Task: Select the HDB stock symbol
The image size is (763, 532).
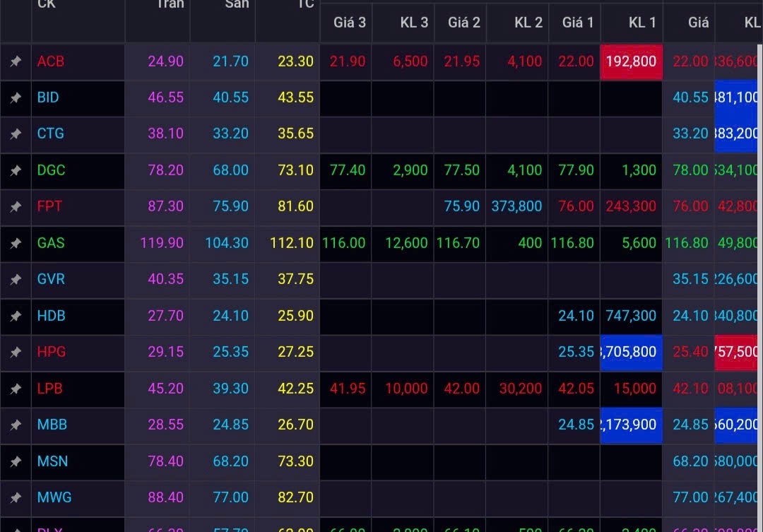Action: pyautogui.click(x=51, y=315)
